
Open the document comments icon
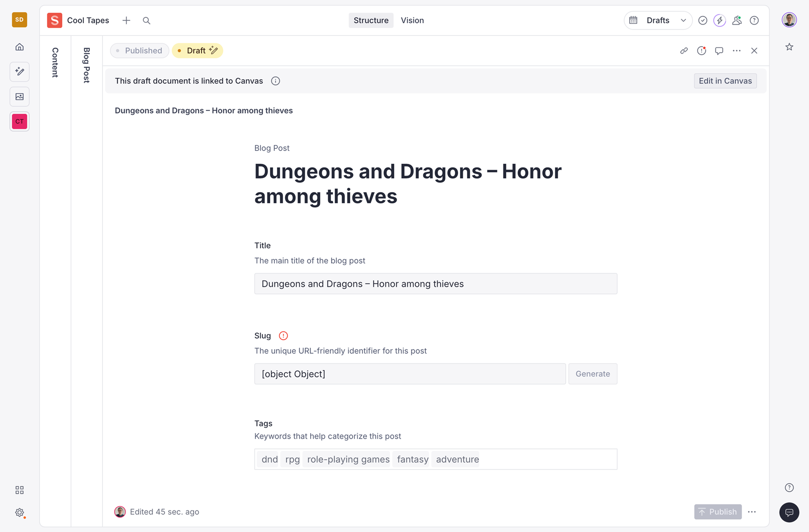coord(719,51)
